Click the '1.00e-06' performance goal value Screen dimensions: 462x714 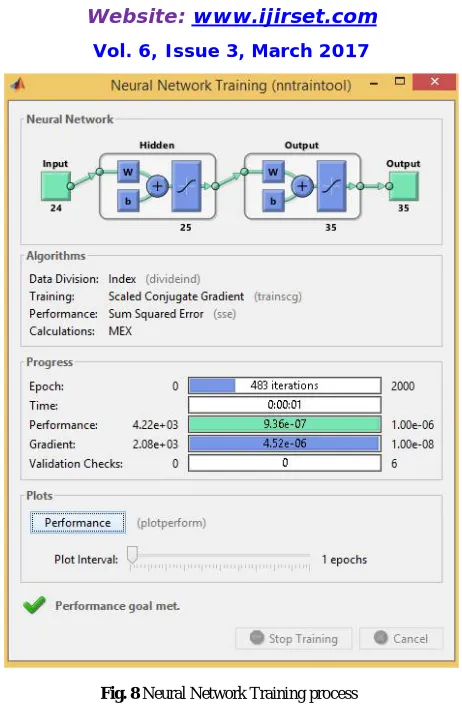(x=412, y=425)
